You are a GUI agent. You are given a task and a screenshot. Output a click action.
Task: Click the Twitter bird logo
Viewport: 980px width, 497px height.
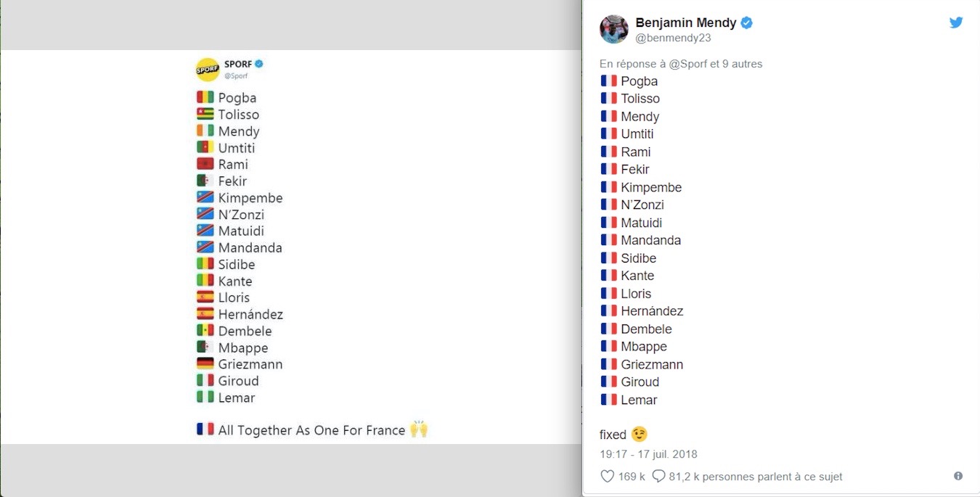[956, 22]
